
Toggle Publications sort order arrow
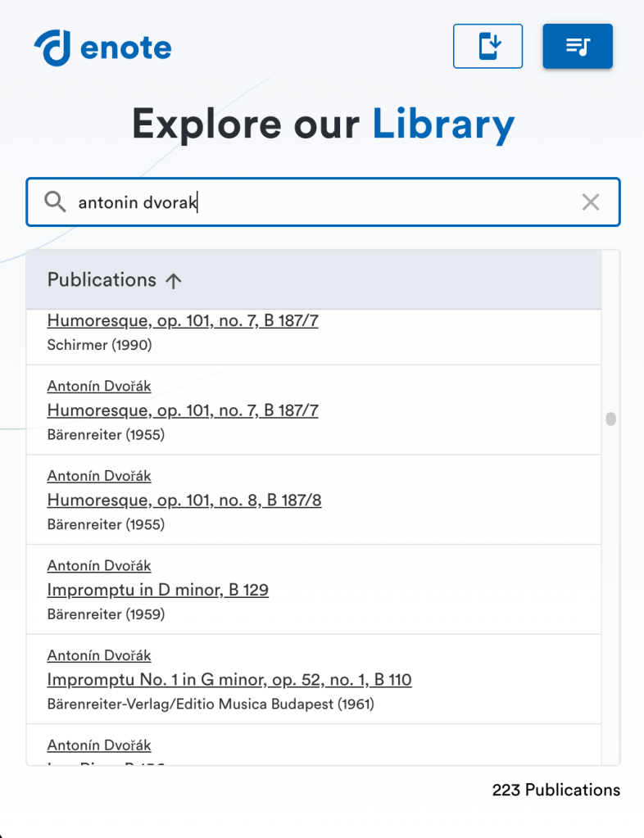[x=173, y=280]
